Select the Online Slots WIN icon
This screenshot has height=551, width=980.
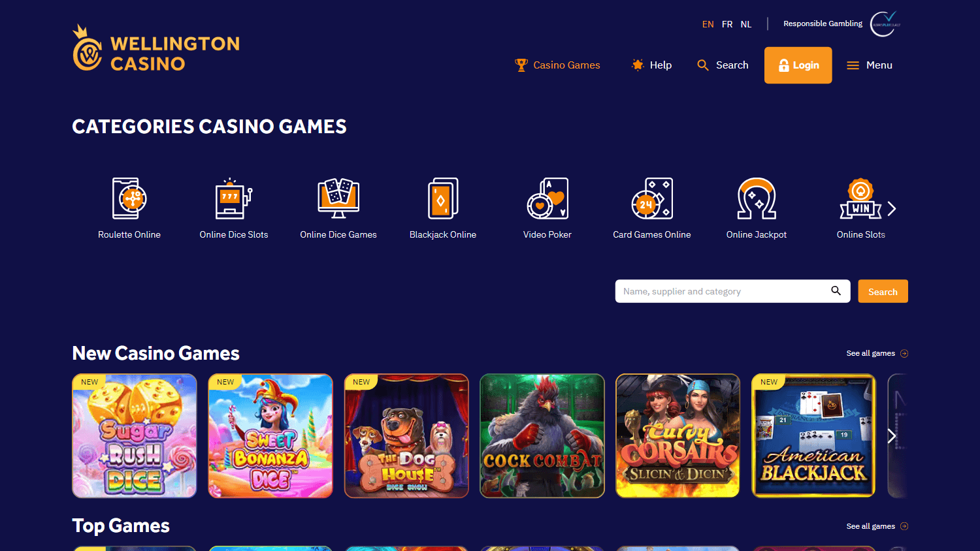pyautogui.click(x=861, y=198)
